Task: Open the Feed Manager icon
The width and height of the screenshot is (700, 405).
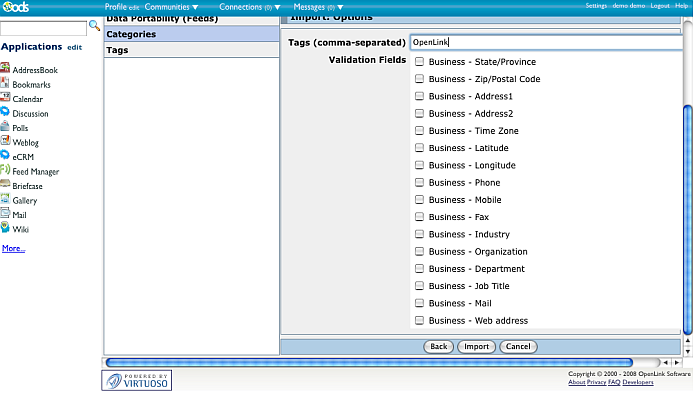Action: coord(6,171)
